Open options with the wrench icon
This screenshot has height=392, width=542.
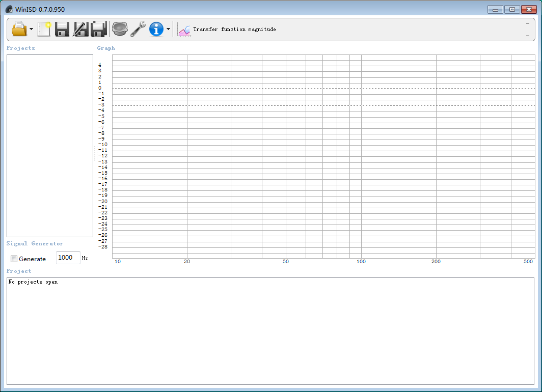(x=138, y=29)
